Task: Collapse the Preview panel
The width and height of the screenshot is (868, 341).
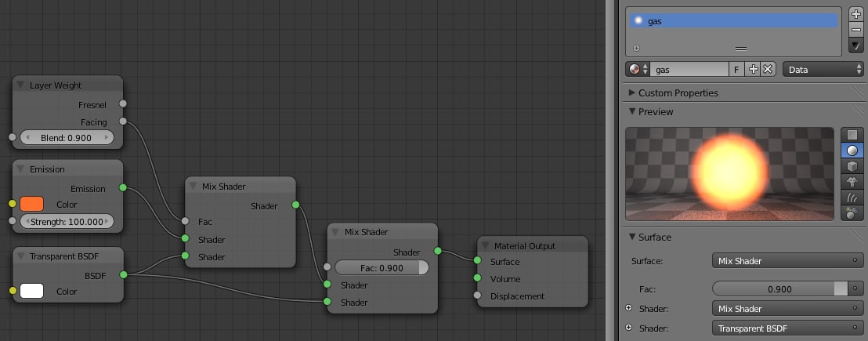Action: (x=632, y=111)
